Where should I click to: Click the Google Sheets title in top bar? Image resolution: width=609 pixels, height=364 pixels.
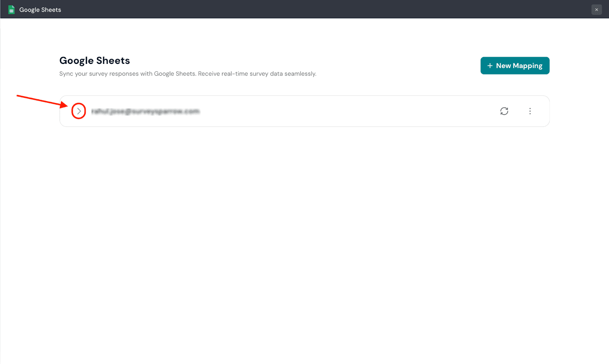pyautogui.click(x=40, y=10)
